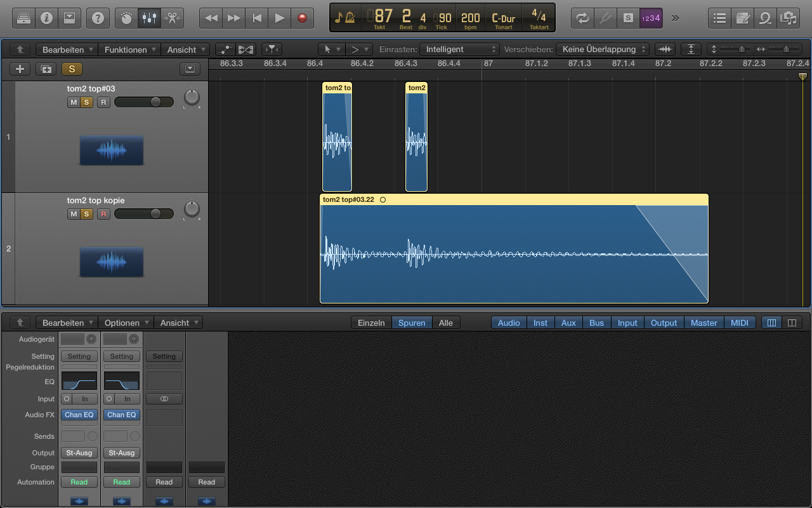Toggle automation display button

coord(225,49)
